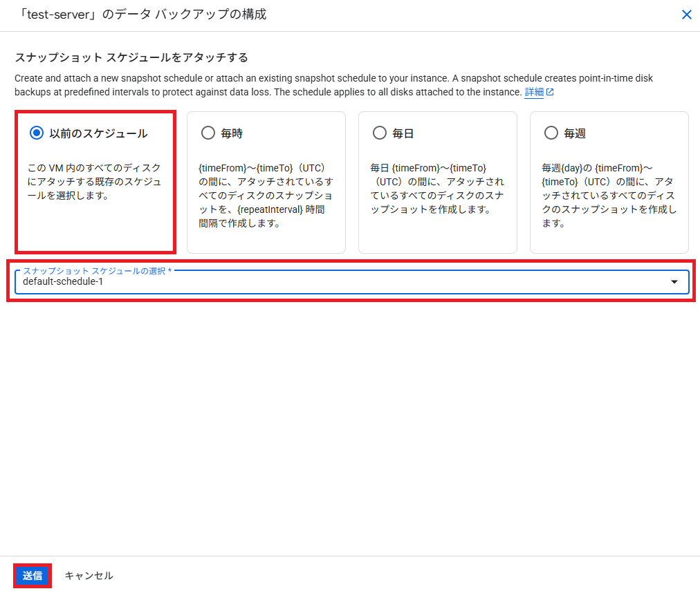Screen dimensions: 700x591
Task: Click the 毎週 card description text
Action: 609,196
